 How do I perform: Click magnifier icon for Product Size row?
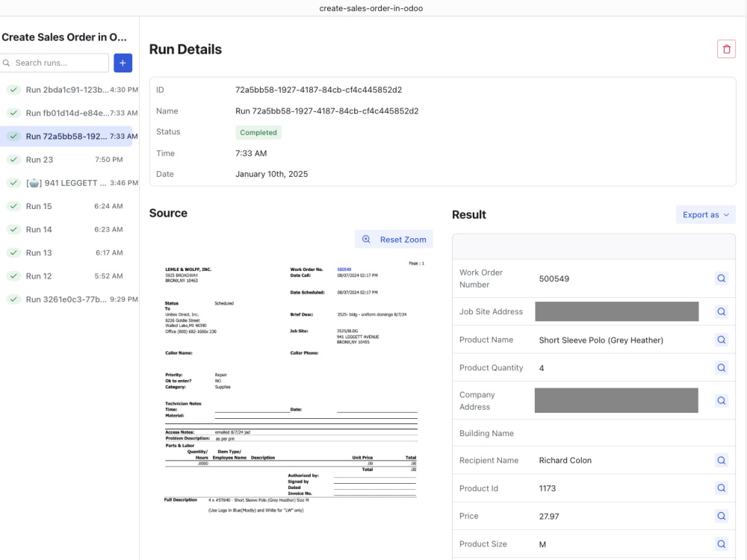click(722, 544)
